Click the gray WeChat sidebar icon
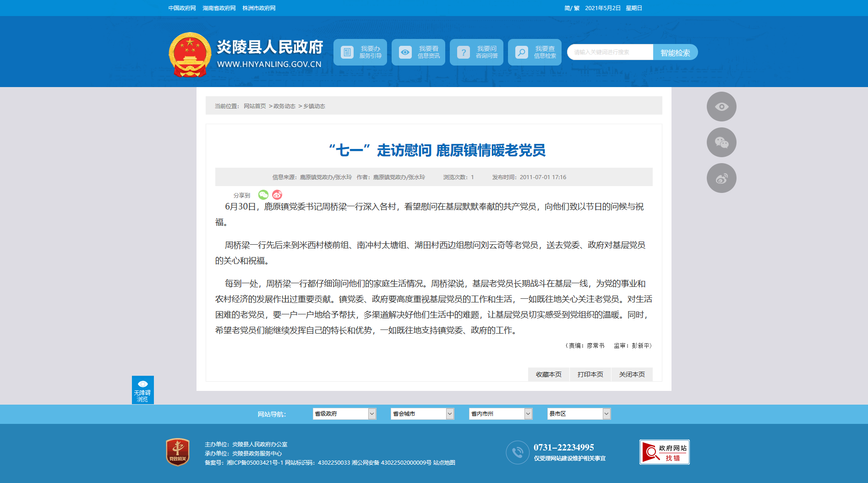This screenshot has width=868, height=483. click(x=721, y=143)
